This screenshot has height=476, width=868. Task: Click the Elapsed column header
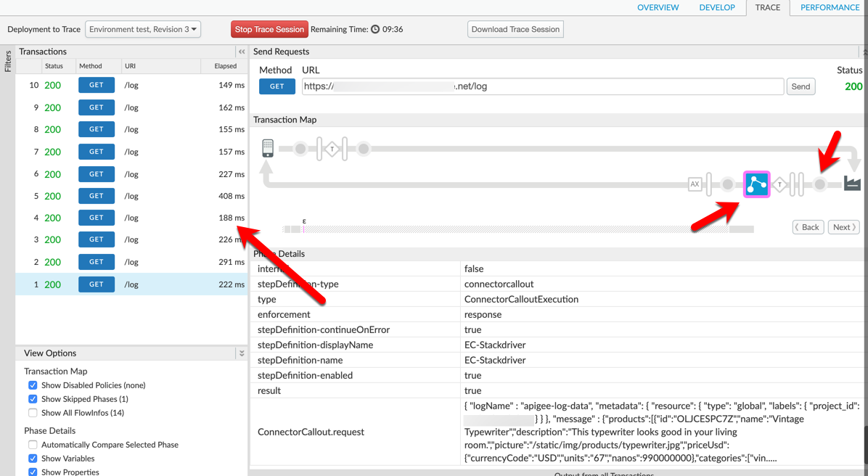point(225,66)
